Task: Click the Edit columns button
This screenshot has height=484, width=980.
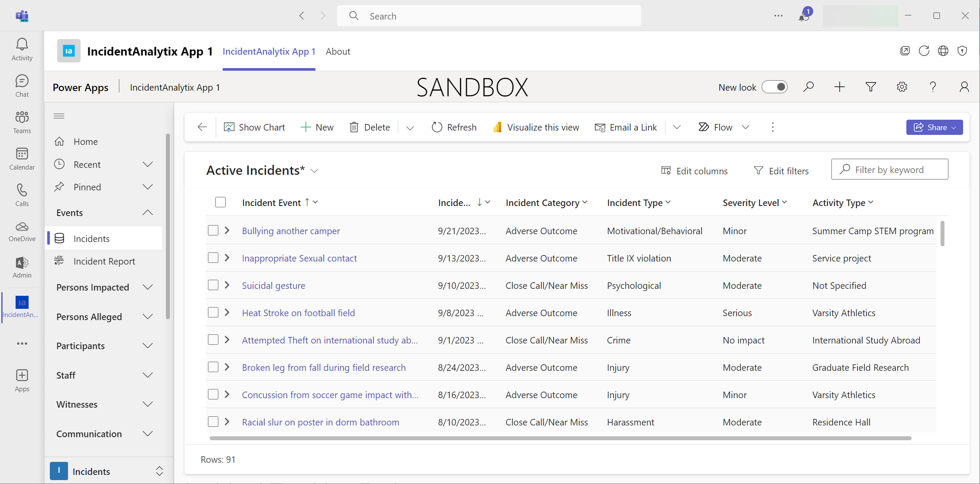Action: tap(694, 171)
